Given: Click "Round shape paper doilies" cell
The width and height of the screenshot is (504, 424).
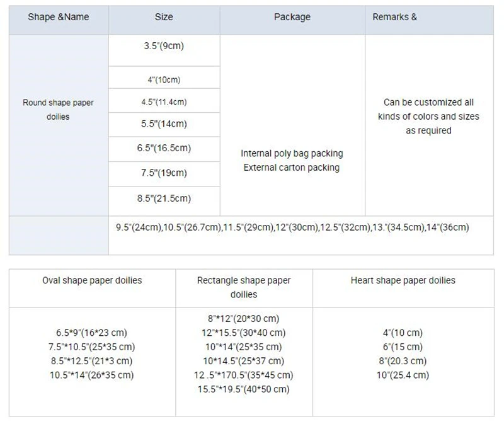Looking at the screenshot, I should coord(58,109).
